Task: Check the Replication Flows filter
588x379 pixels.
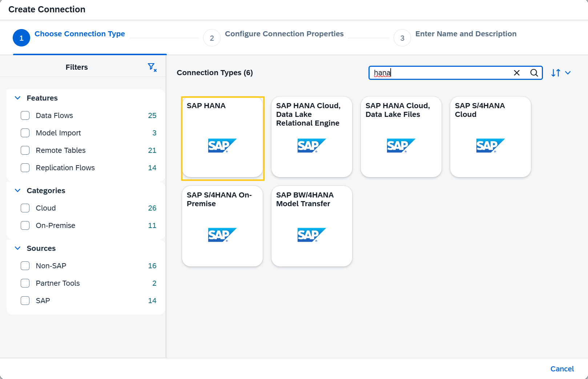Action: [25, 168]
